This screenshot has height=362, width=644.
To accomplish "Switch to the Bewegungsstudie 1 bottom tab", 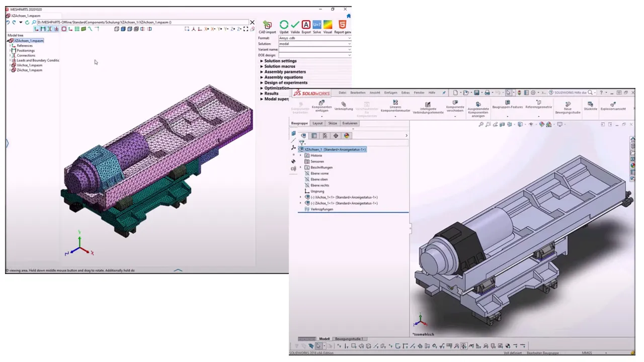I will point(349,339).
